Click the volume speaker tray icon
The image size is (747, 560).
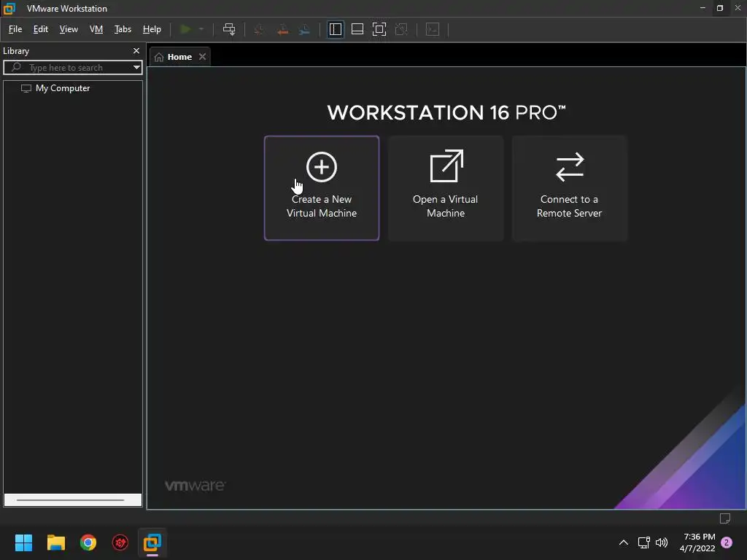click(662, 542)
